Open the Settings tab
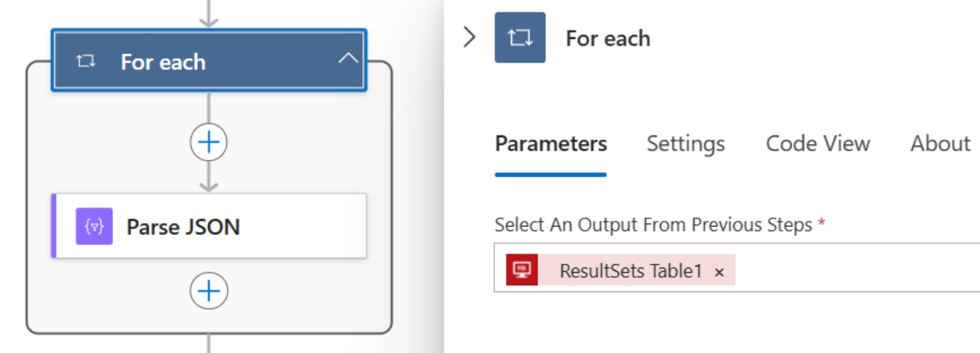The width and height of the screenshot is (980, 353). pos(686,144)
